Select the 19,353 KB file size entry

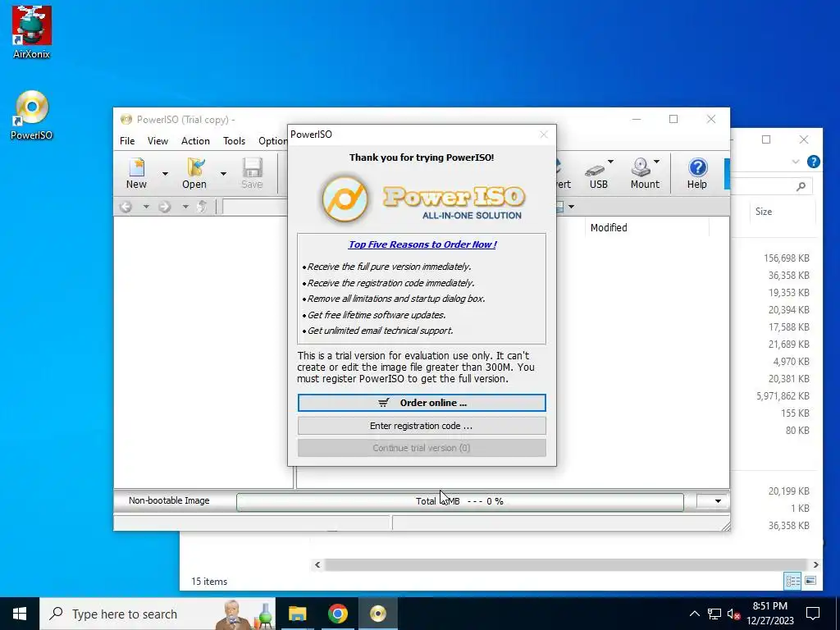coord(788,293)
